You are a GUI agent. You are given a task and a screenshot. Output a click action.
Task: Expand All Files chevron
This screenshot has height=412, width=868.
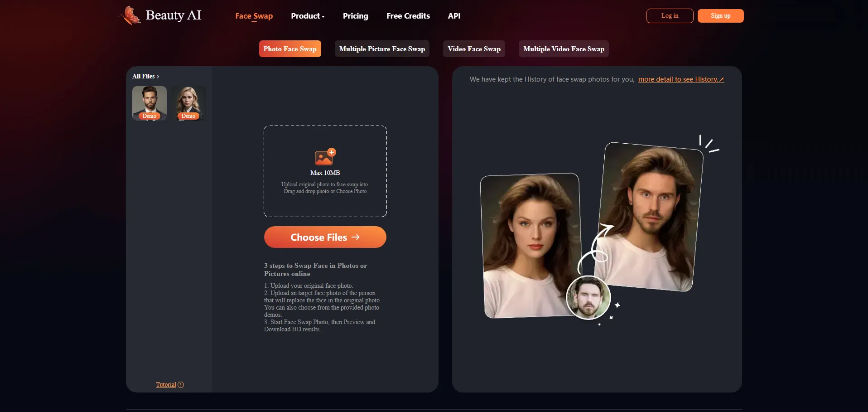point(158,77)
